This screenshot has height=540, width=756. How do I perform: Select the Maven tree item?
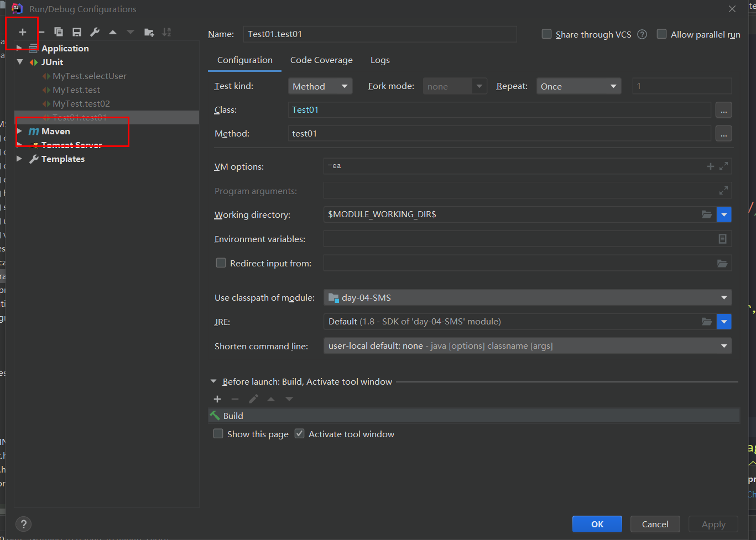coord(55,131)
